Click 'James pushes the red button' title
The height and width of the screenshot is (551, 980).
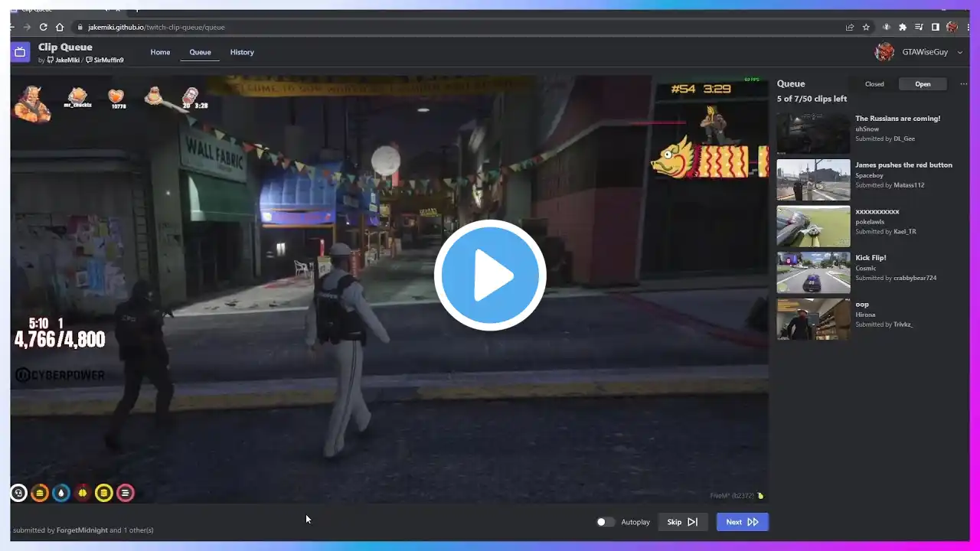[903, 165]
